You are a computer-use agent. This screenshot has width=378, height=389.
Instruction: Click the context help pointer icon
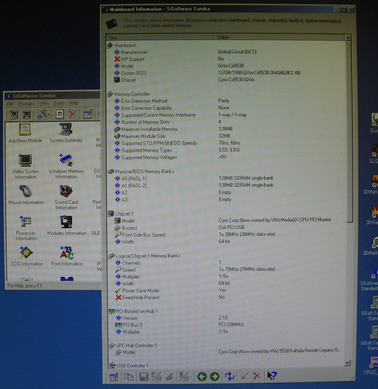271,376
